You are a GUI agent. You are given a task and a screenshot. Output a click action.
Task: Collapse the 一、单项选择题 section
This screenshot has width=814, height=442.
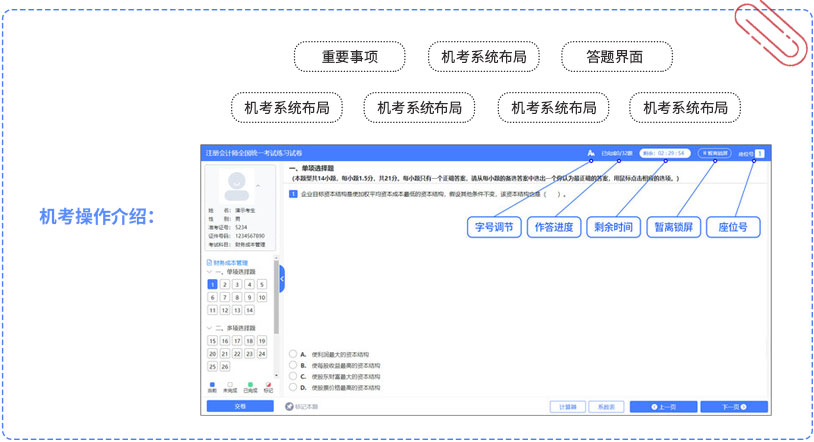[x=209, y=272]
